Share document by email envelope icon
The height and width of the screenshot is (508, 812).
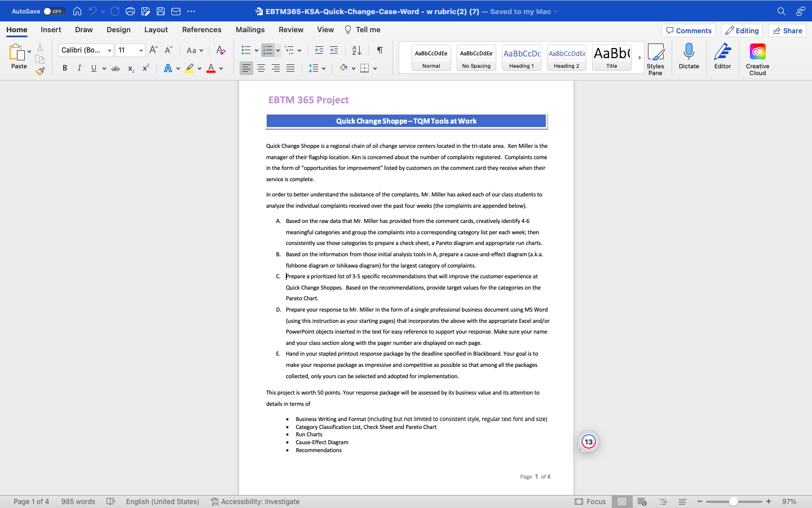click(x=176, y=11)
